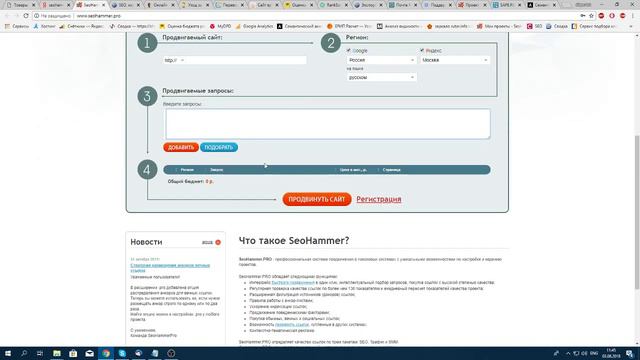Switch to the SAPE browser tab
The width and height of the screenshot is (640, 360).
pos(506,5)
